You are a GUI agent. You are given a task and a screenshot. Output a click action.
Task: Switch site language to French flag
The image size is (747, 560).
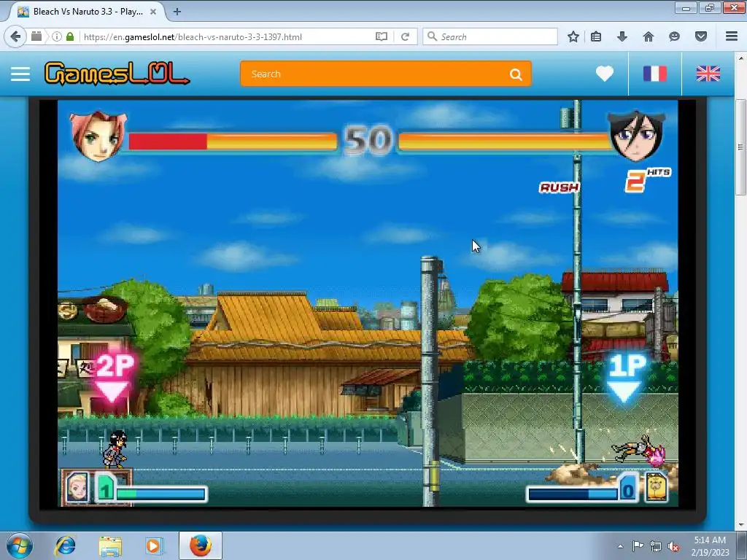pyautogui.click(x=655, y=74)
